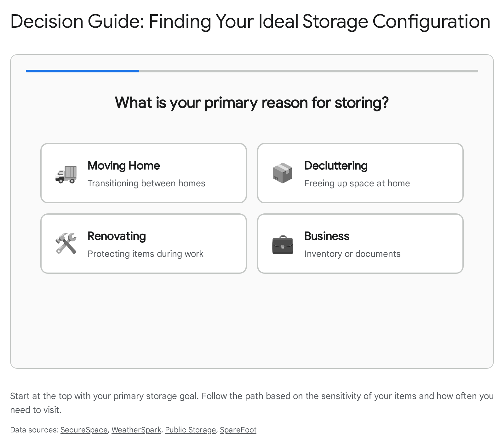Click 'Protecting items during work' description
Viewport: 504px width, 445px height.
145,254
